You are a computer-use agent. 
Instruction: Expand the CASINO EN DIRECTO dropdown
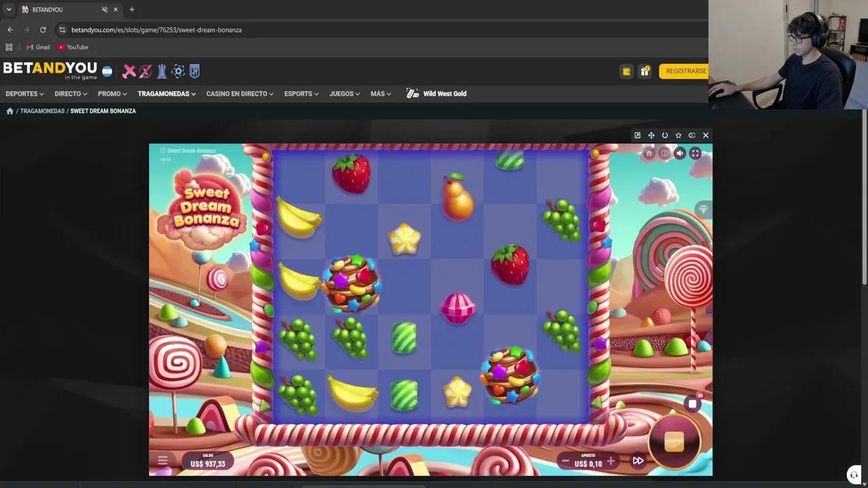pyautogui.click(x=239, y=94)
